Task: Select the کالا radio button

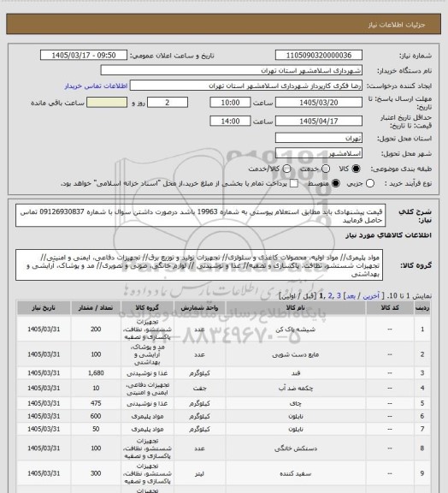Action: [356, 169]
